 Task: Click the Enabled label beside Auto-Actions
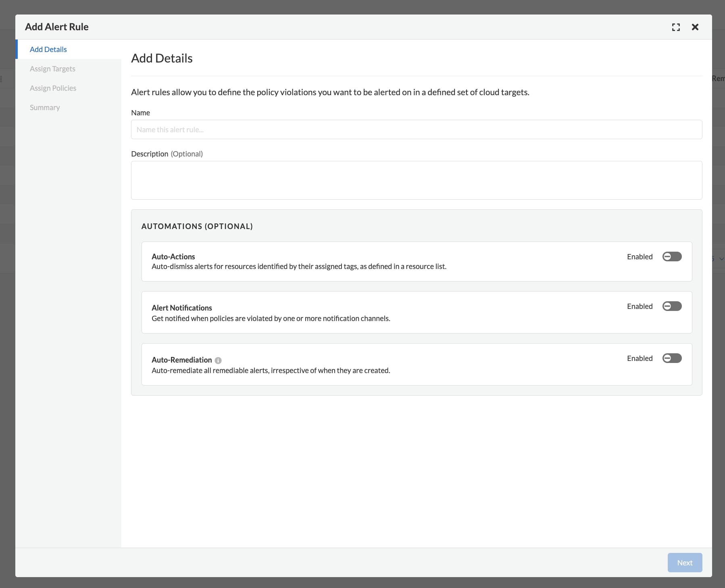pyautogui.click(x=640, y=256)
